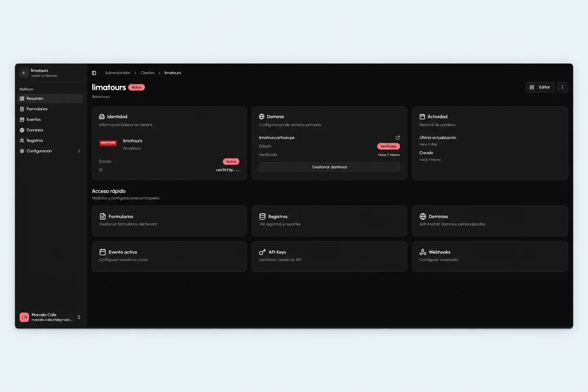
Task: Expand the Configuración sidebar chevron
Action: pyautogui.click(x=79, y=151)
